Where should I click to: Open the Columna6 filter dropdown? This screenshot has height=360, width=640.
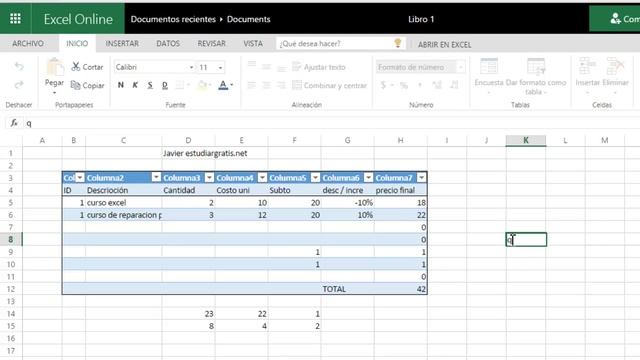coord(368,178)
